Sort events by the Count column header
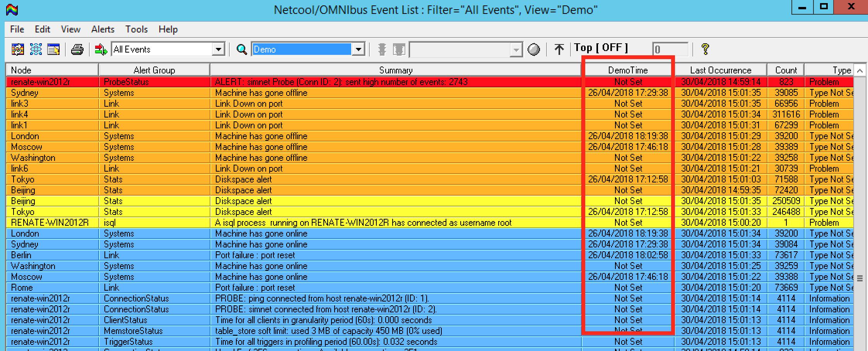This screenshot has width=868, height=351. (786, 70)
